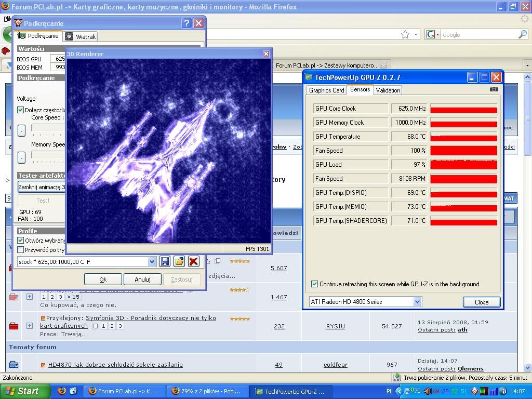Switch to the Wiatrak tab
Image resolution: width=532 pixels, height=399 pixels.
81,36
